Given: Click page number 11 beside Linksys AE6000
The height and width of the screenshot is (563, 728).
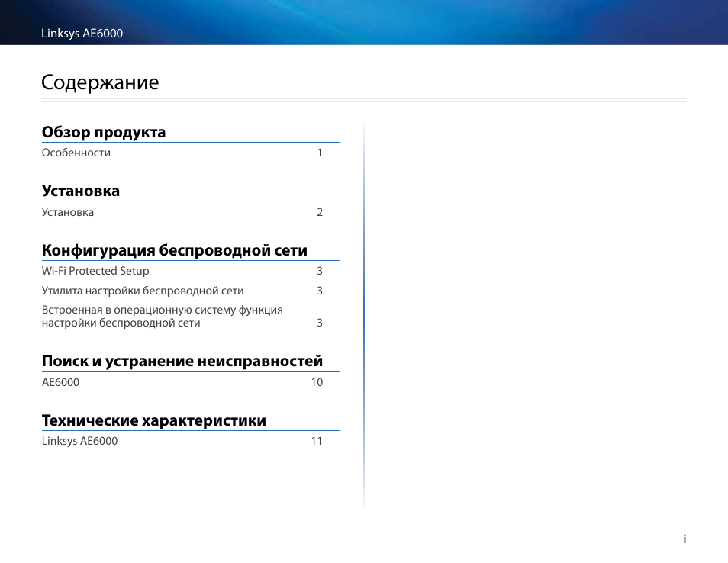Looking at the screenshot, I should [x=317, y=441].
